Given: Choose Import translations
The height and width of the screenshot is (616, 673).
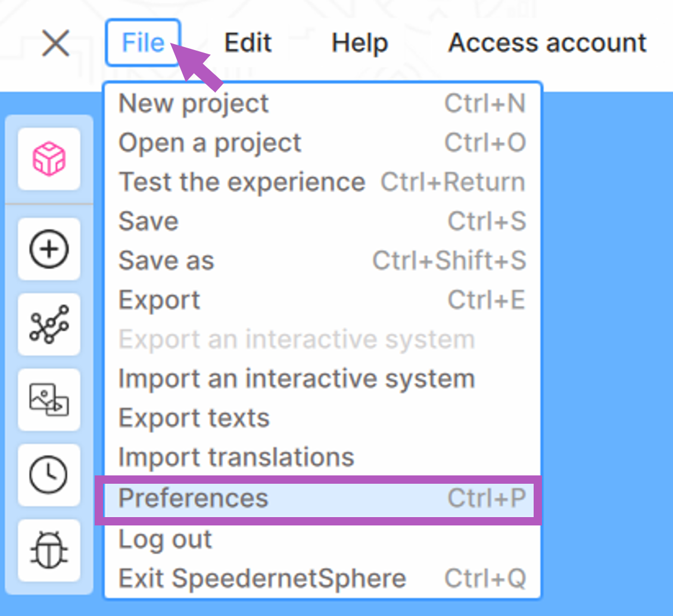Looking at the screenshot, I should (236, 458).
